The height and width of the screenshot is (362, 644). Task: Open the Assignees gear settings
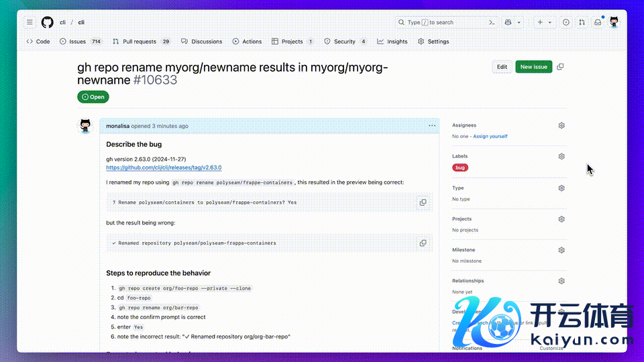(561, 125)
